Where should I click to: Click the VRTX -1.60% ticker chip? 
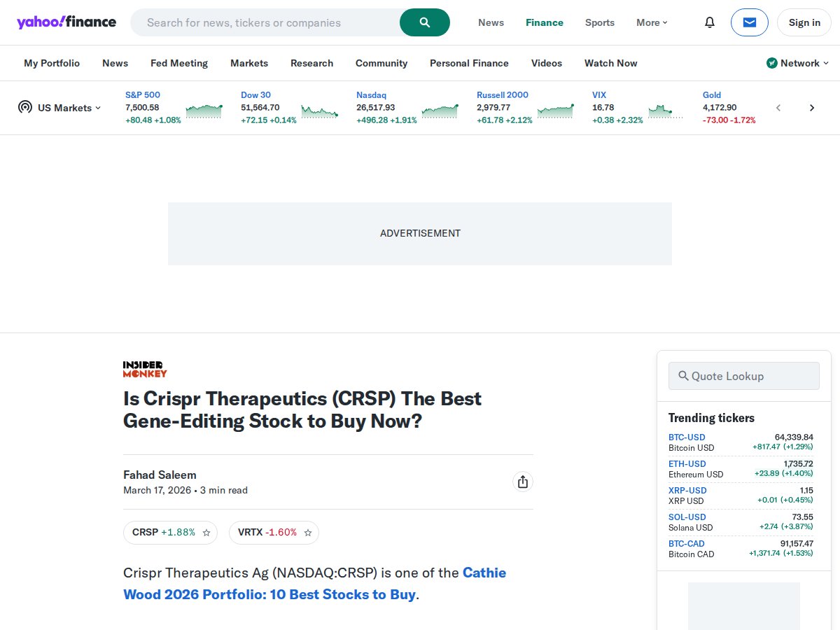pos(274,533)
